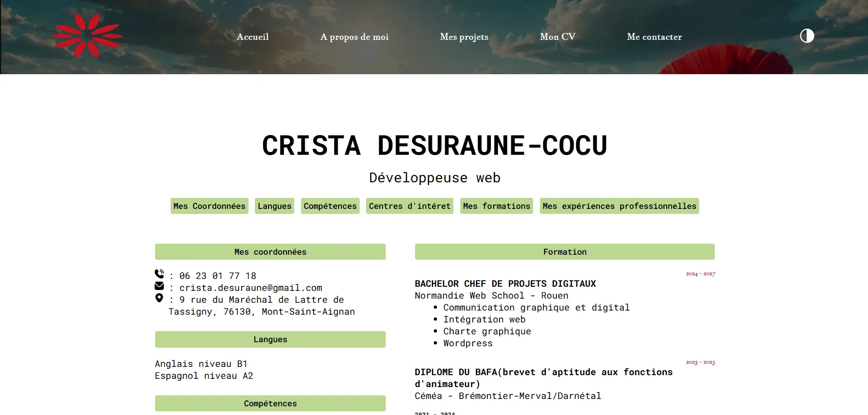Click the Compétences anchor button
Screen dimensions: 868x415
(x=330, y=206)
